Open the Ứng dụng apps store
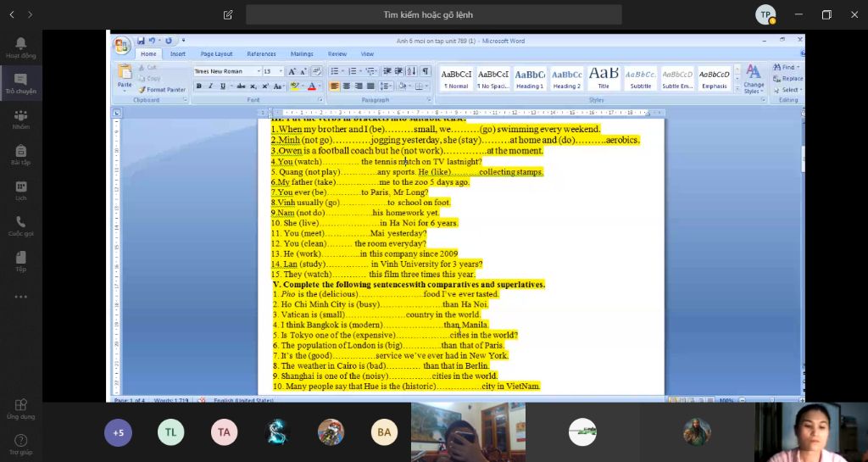The height and width of the screenshot is (462, 868). coord(20,409)
